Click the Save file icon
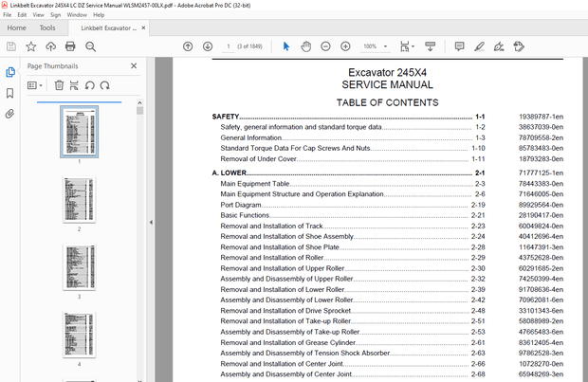Viewport: 588px width, 382px height. (11, 46)
